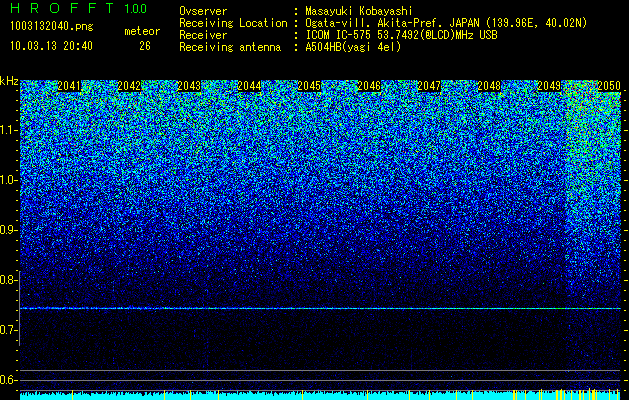Click the 2044 time marker
Image resolution: width=629 pixels, height=400 pixels.
249,86
